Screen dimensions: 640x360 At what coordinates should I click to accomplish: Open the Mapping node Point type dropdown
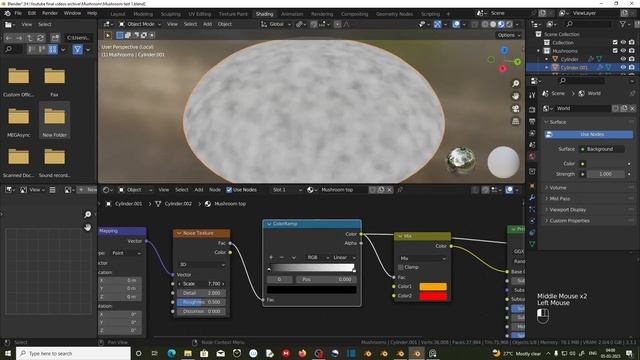click(126, 253)
